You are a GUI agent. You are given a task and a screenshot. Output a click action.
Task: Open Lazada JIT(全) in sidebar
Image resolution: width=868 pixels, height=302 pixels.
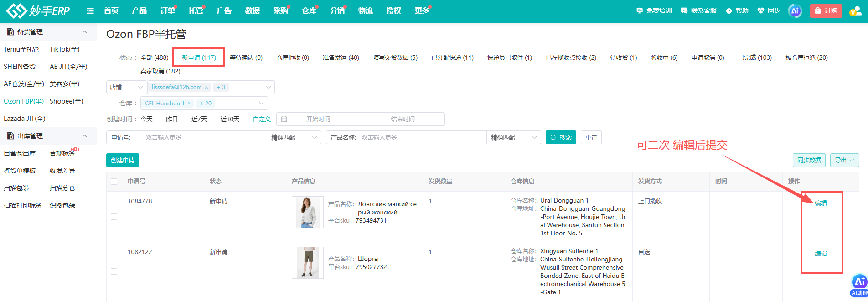[25, 119]
